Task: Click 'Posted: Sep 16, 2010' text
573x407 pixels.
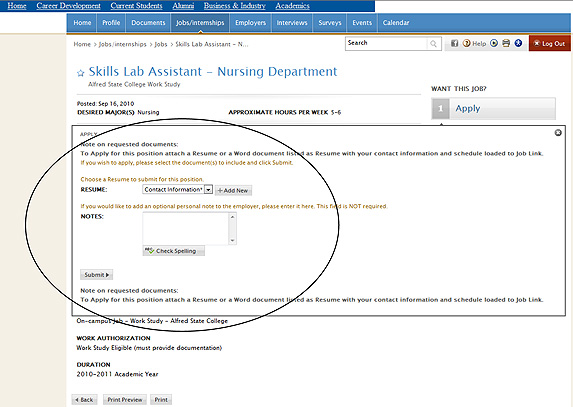Action: pyautogui.click(x=106, y=104)
